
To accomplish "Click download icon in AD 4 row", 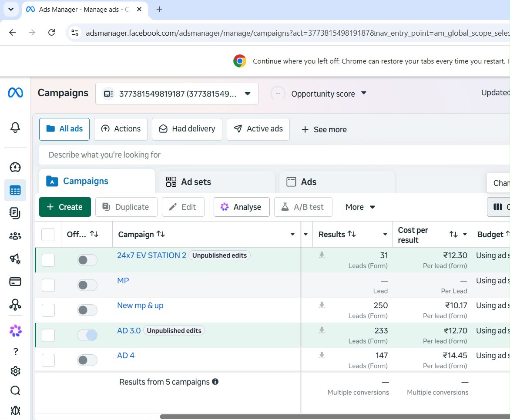I will pos(322,355).
